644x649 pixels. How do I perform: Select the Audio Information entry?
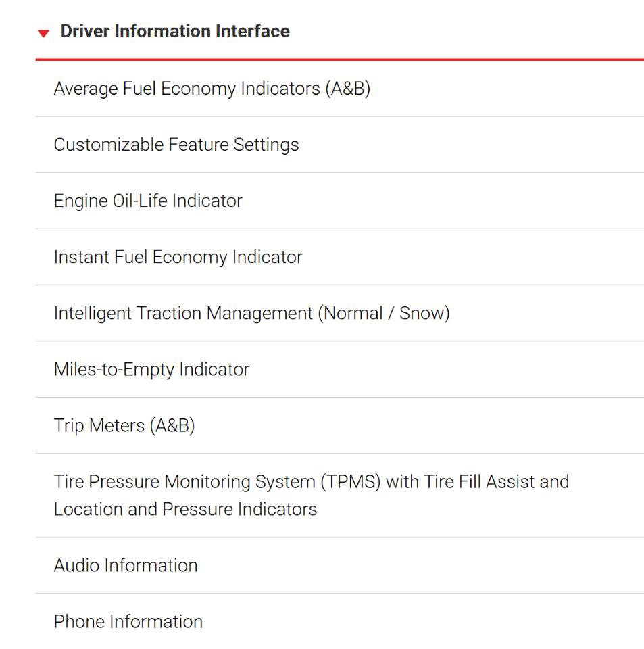click(340, 565)
